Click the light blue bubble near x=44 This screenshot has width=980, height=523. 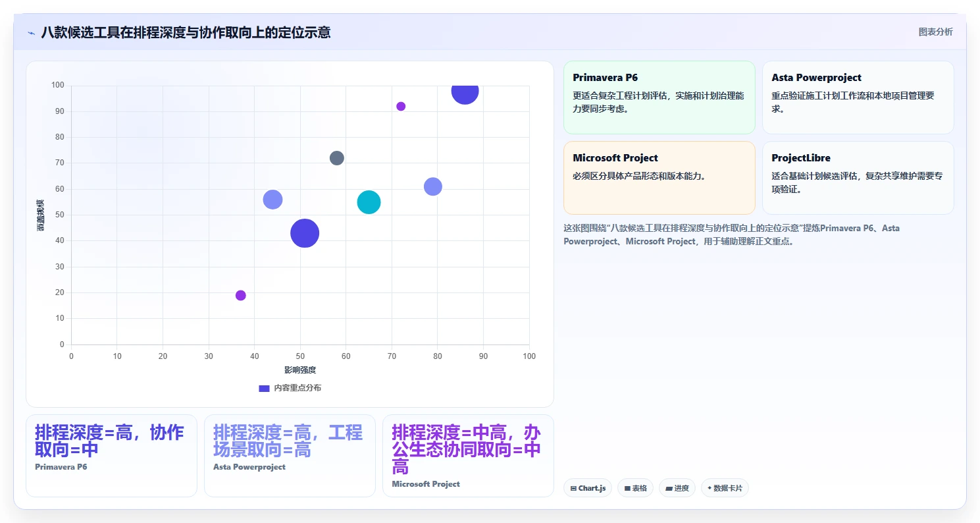click(x=272, y=200)
